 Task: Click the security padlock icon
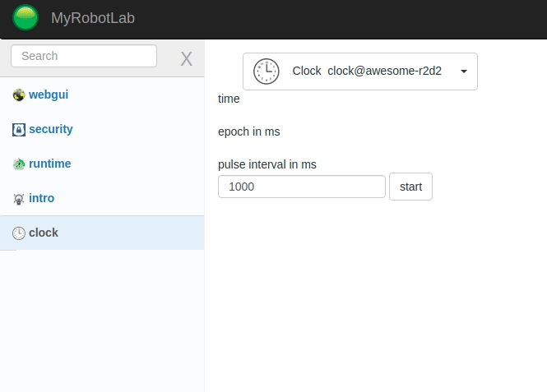tap(19, 130)
